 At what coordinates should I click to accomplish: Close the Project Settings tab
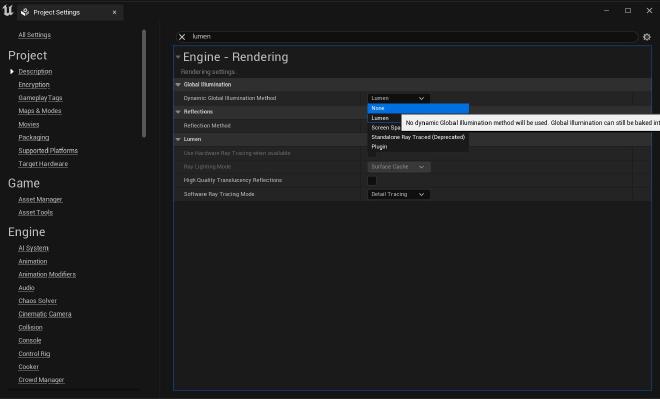pos(114,12)
